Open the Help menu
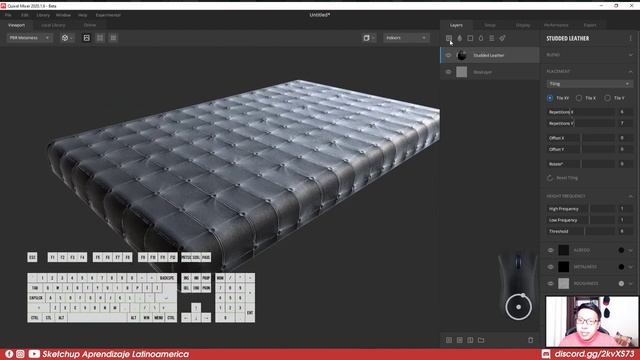 (x=82, y=15)
